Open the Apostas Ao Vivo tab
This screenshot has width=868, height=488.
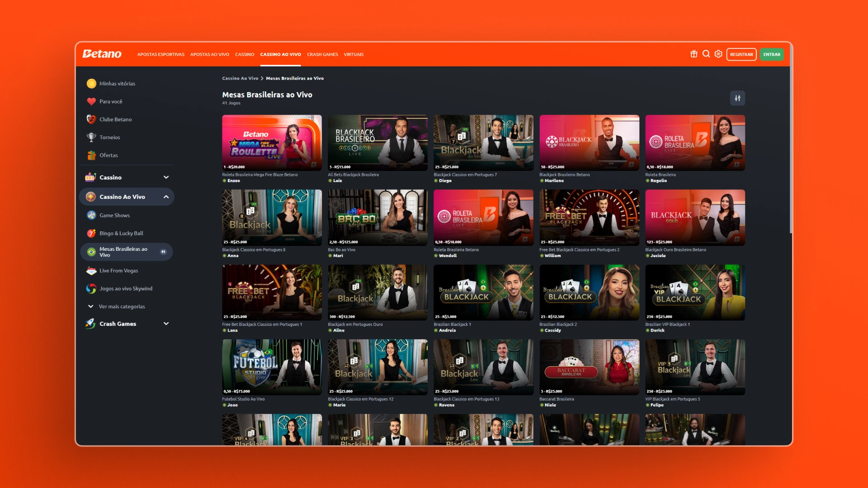[x=210, y=54]
